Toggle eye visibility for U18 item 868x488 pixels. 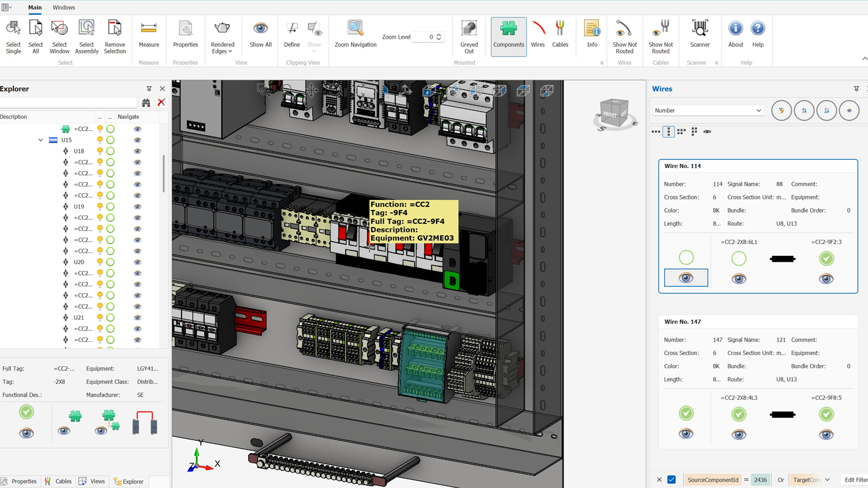138,151
